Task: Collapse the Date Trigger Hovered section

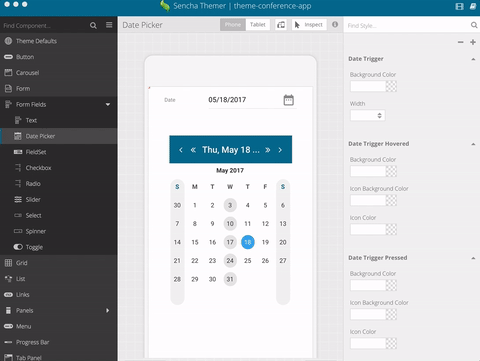Action: click(473, 144)
